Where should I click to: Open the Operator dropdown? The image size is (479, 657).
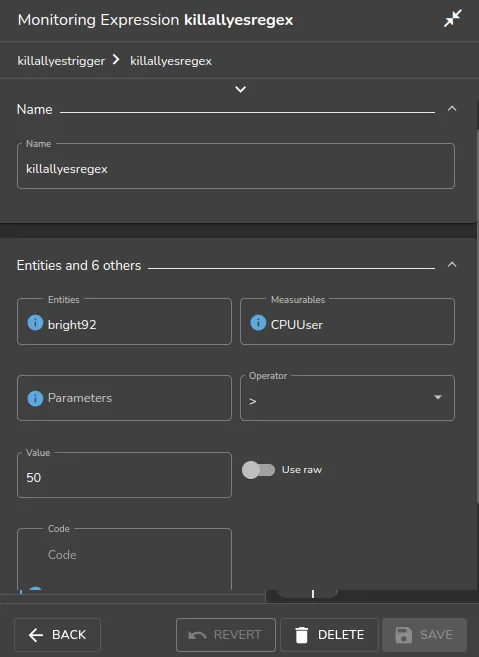pyautogui.click(x=347, y=398)
